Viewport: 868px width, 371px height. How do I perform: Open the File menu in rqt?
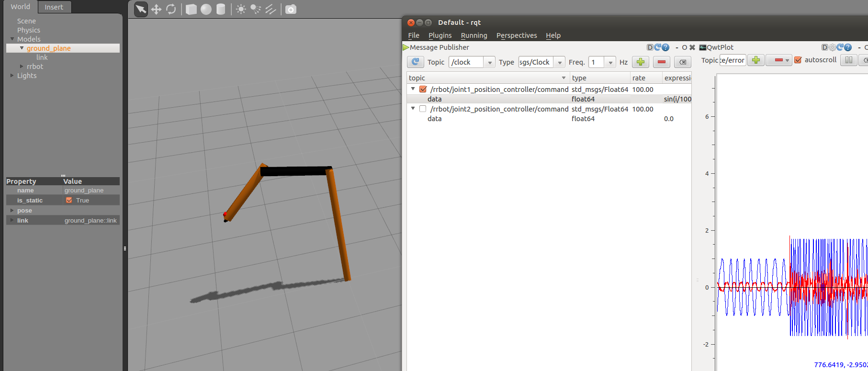tap(414, 35)
